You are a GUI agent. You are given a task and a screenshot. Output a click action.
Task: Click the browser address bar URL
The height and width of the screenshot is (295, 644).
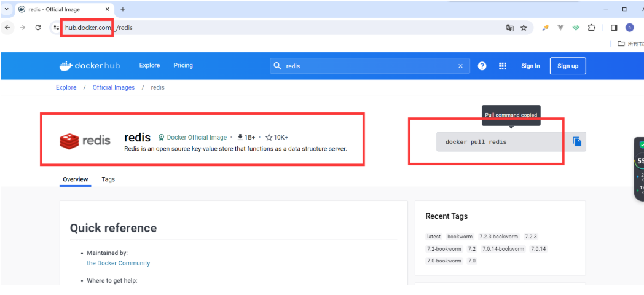(98, 28)
